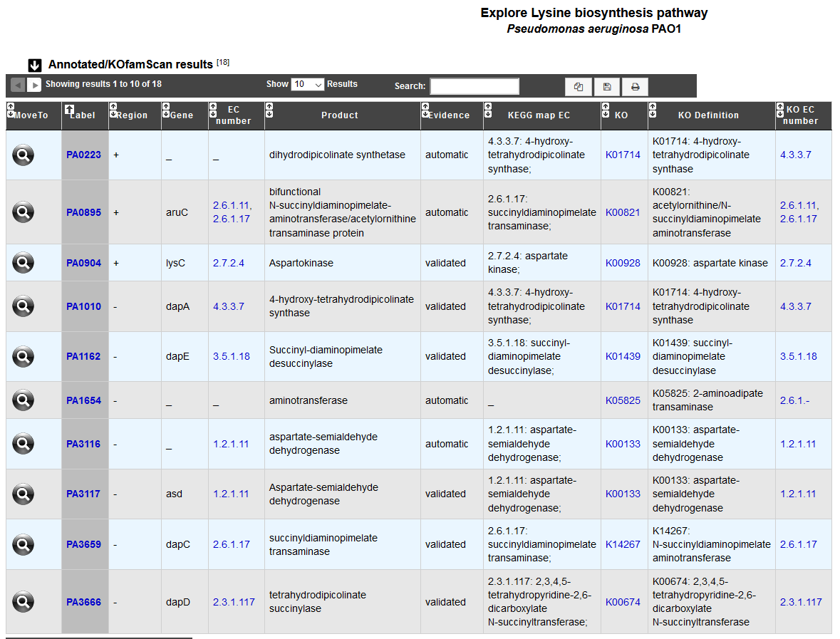Image resolution: width=840 pixels, height=639 pixels.
Task: Open KO link K00928
Action: point(623,263)
